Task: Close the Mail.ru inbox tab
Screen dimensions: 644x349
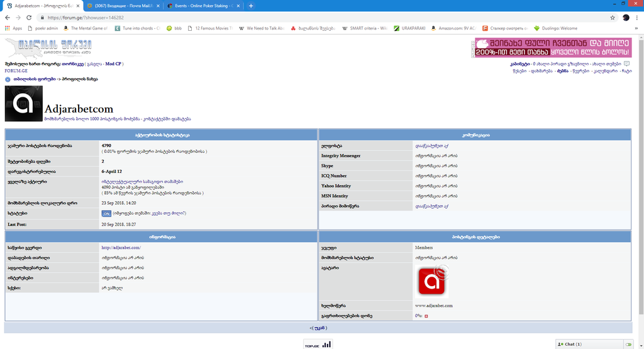Action: pos(158,6)
